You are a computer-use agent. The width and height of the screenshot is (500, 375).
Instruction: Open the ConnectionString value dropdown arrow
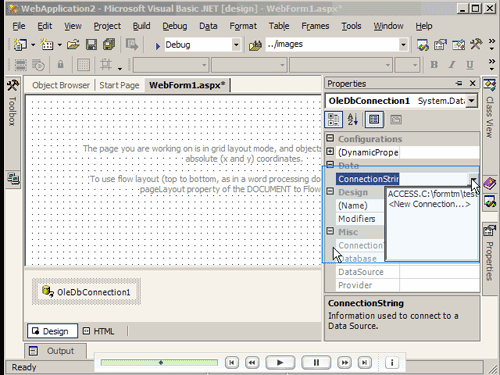pos(473,179)
